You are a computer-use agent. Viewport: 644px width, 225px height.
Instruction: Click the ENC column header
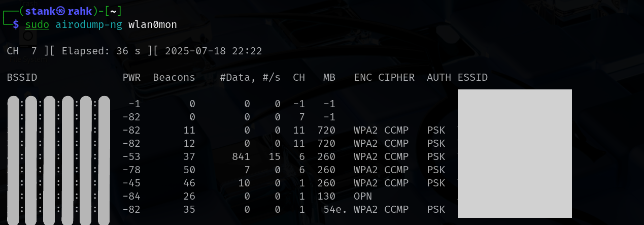coord(363,78)
